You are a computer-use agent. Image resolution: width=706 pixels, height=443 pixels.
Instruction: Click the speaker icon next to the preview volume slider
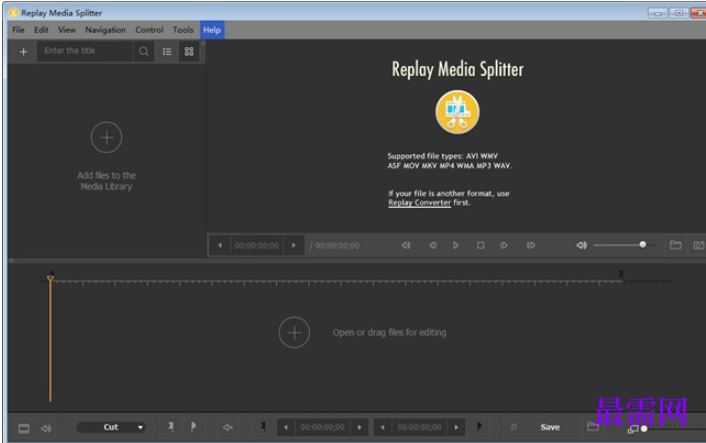[x=581, y=245]
